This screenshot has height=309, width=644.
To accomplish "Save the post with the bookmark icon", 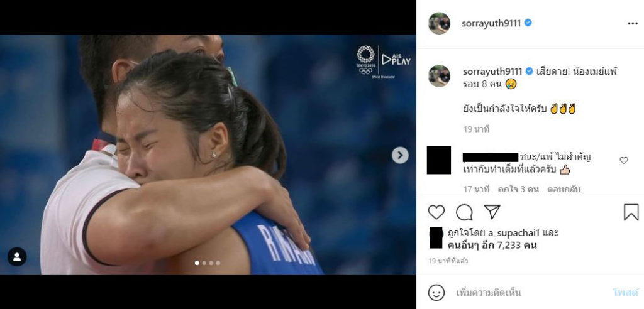I will (631, 212).
